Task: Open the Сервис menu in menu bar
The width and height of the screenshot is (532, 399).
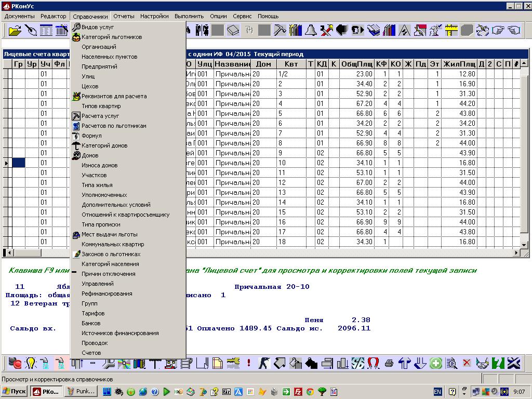Action: [242, 16]
